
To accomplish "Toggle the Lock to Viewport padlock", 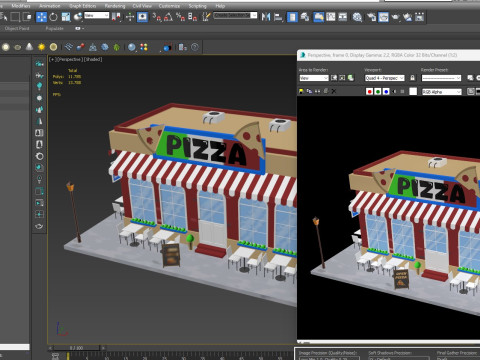I will [413, 78].
